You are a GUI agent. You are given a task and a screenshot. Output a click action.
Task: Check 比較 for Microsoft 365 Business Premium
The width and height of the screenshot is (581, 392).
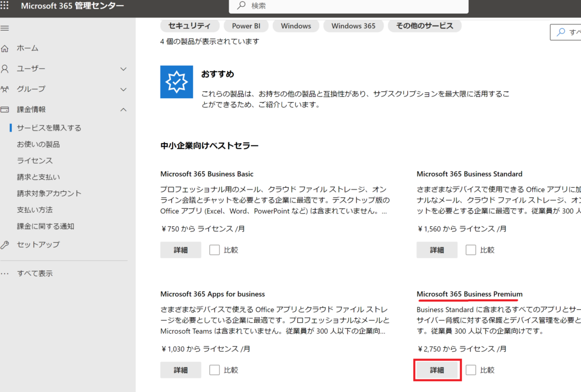471,370
